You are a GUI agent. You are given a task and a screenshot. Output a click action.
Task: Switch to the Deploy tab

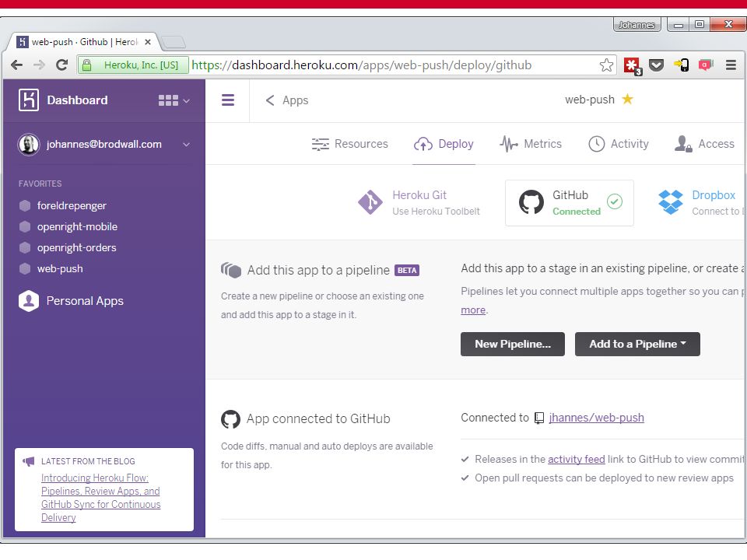point(444,144)
